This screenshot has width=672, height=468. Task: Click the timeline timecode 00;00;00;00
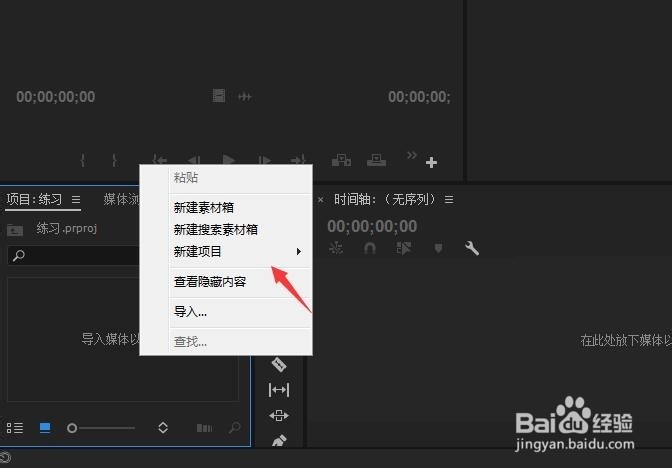click(x=372, y=226)
